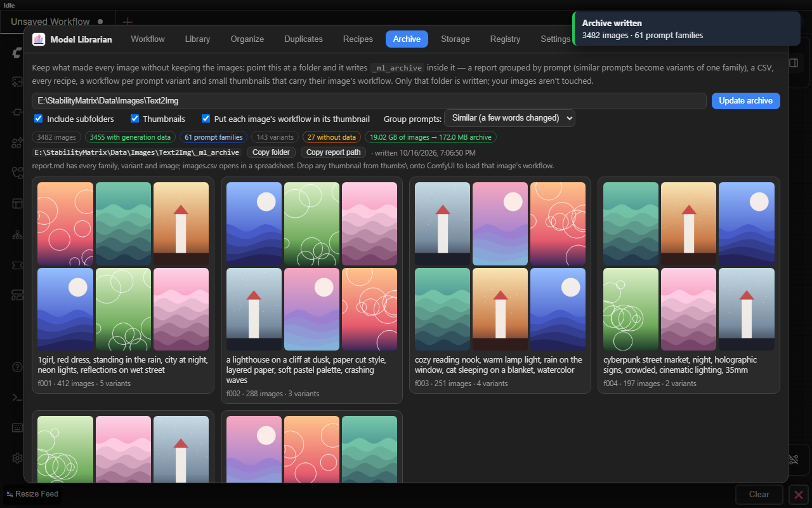Click the Model Librarian logo icon
The height and width of the screenshot is (508, 812).
39,39
